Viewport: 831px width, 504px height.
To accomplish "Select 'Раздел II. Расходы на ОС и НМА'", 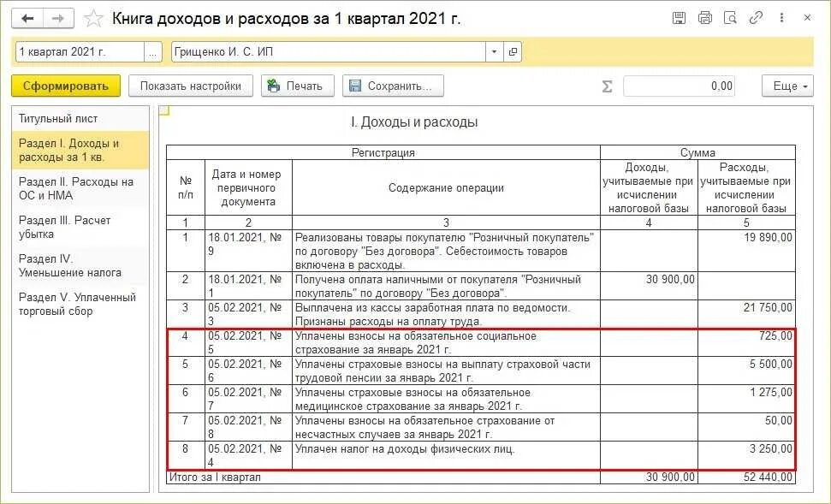I will [80, 188].
